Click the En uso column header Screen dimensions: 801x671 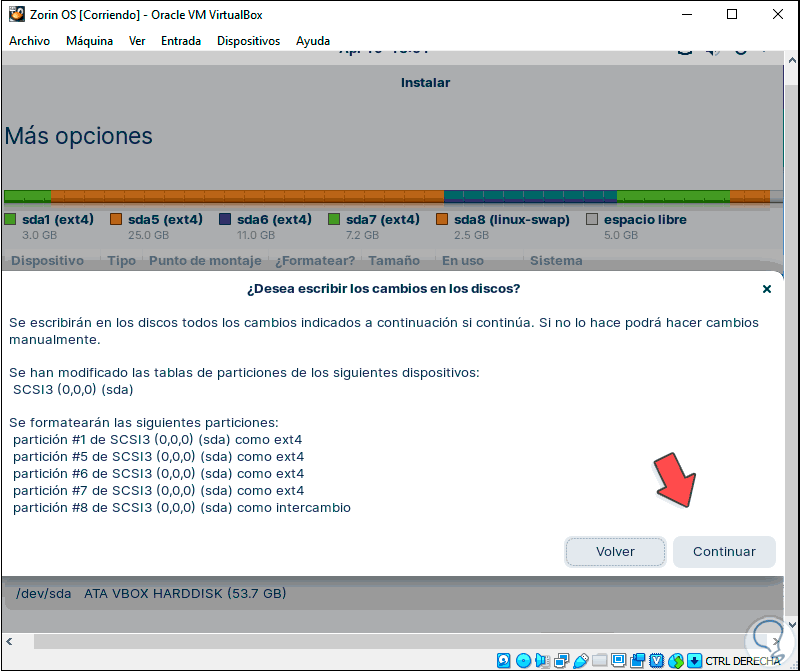pos(462,260)
